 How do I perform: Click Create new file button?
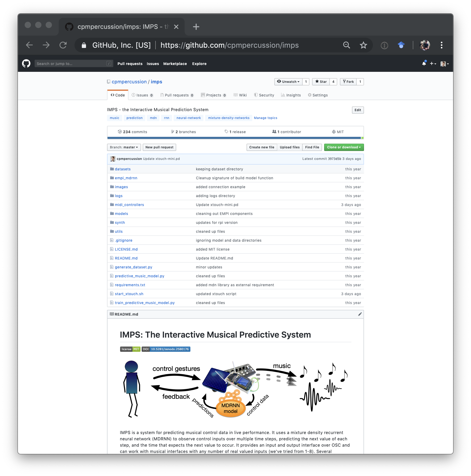pos(262,147)
